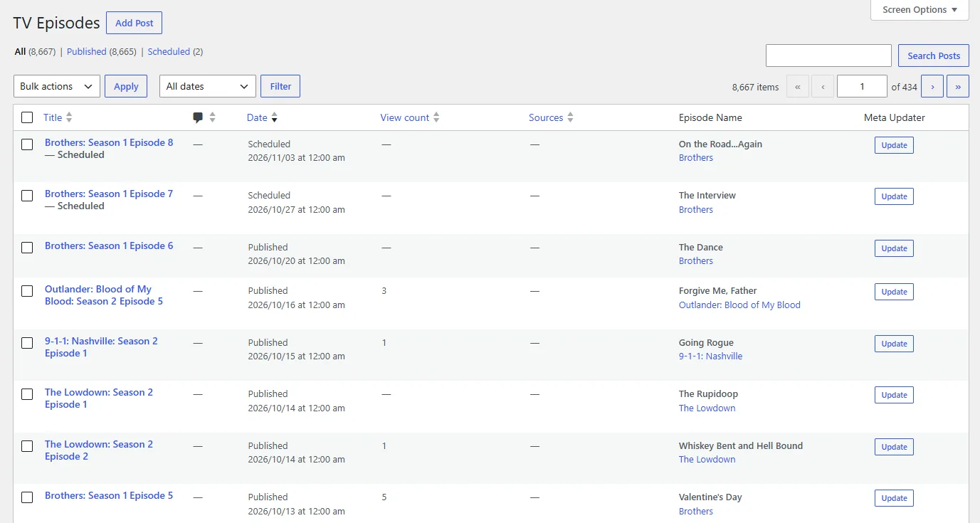This screenshot has width=980, height=523.
Task: Expand the Screen Options panel
Action: tap(920, 10)
